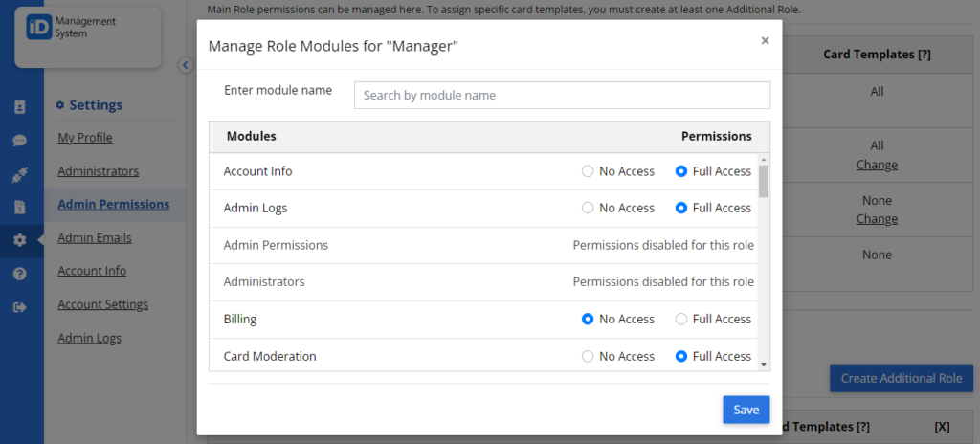
Task: Open the My Profile settings page
Action: [85, 138]
